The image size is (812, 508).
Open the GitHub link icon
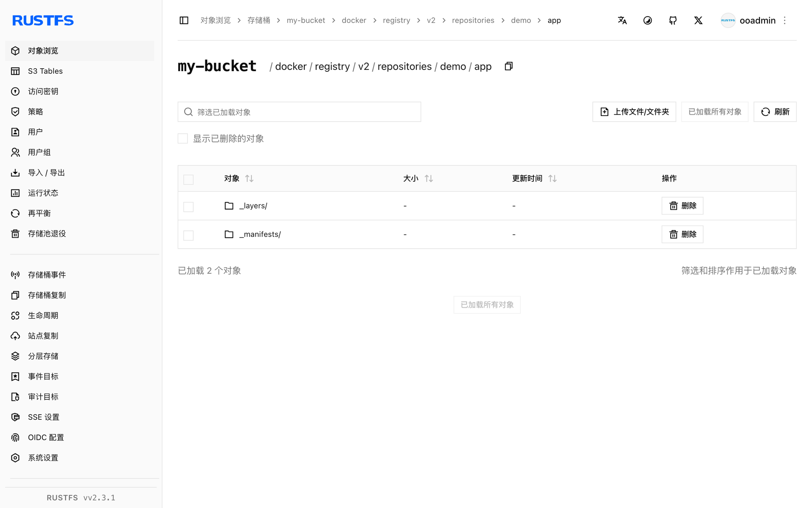pyautogui.click(x=673, y=20)
